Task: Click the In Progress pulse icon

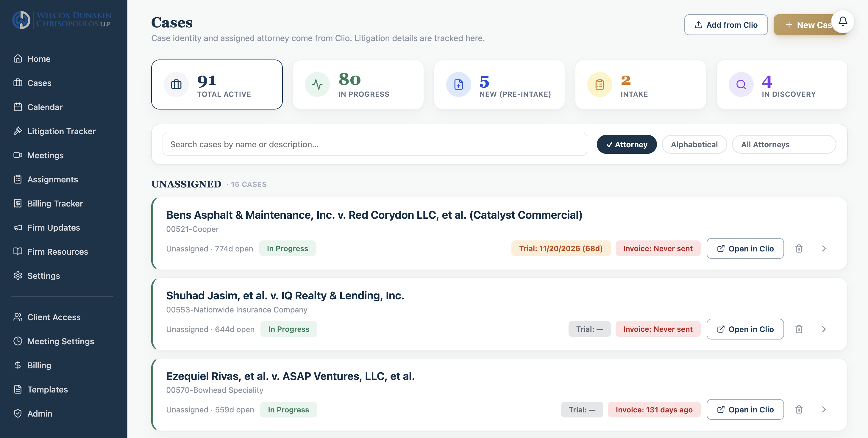Action: pyautogui.click(x=317, y=84)
